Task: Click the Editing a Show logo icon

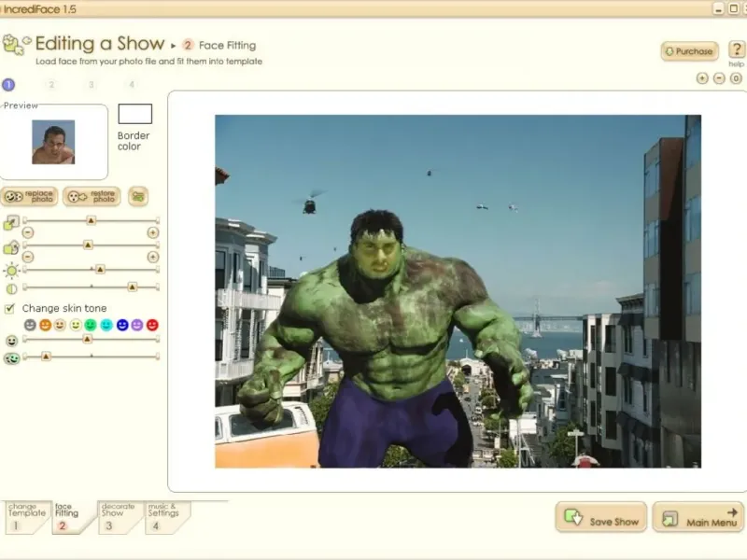Action: (17, 44)
